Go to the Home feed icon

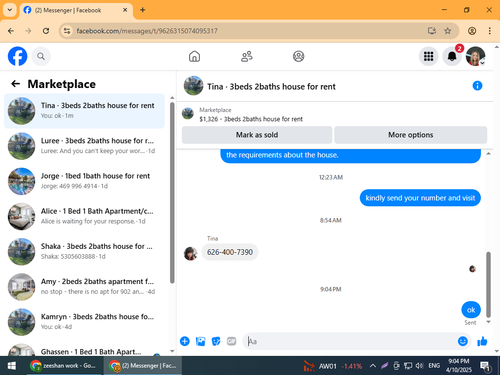pyautogui.click(x=194, y=56)
